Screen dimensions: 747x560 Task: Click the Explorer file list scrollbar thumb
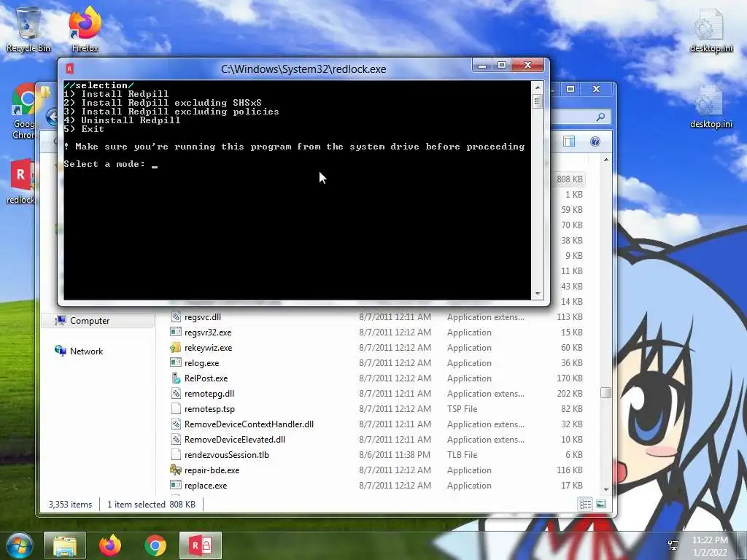tap(606, 392)
